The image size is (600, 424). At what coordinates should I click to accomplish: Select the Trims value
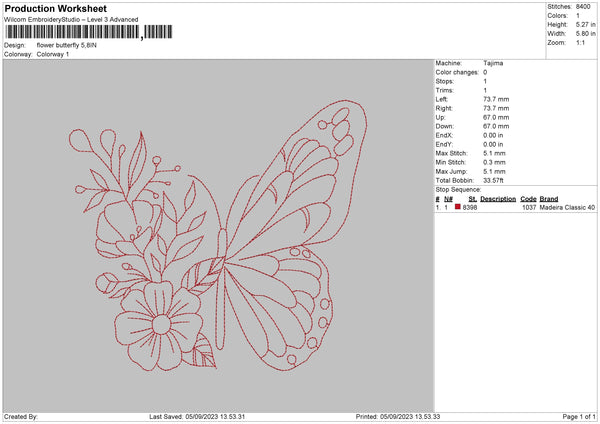tap(485, 91)
